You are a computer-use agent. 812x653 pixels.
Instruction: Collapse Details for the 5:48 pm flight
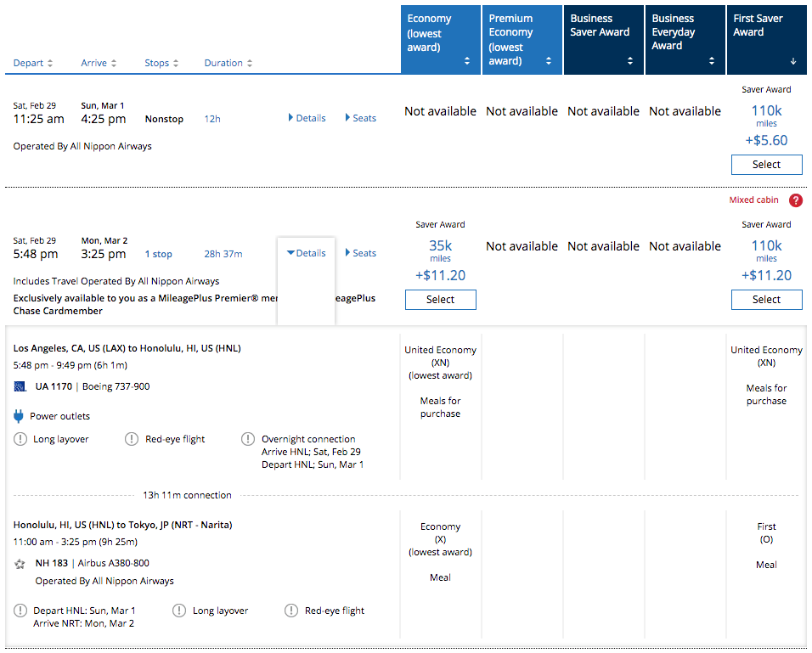(306, 253)
